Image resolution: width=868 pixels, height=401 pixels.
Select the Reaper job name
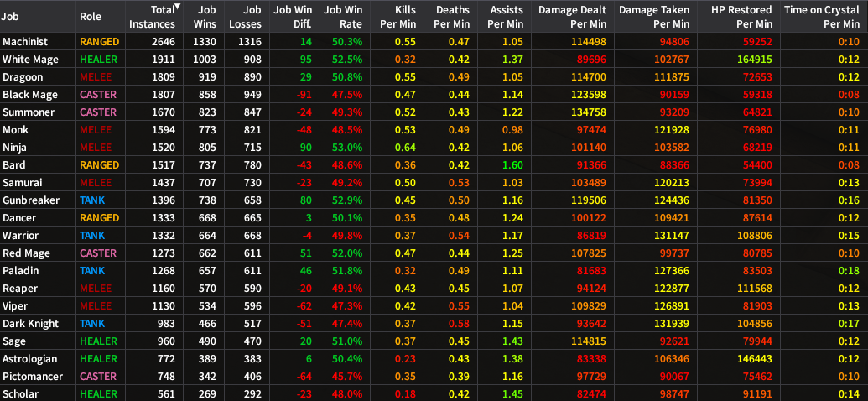tap(18, 289)
